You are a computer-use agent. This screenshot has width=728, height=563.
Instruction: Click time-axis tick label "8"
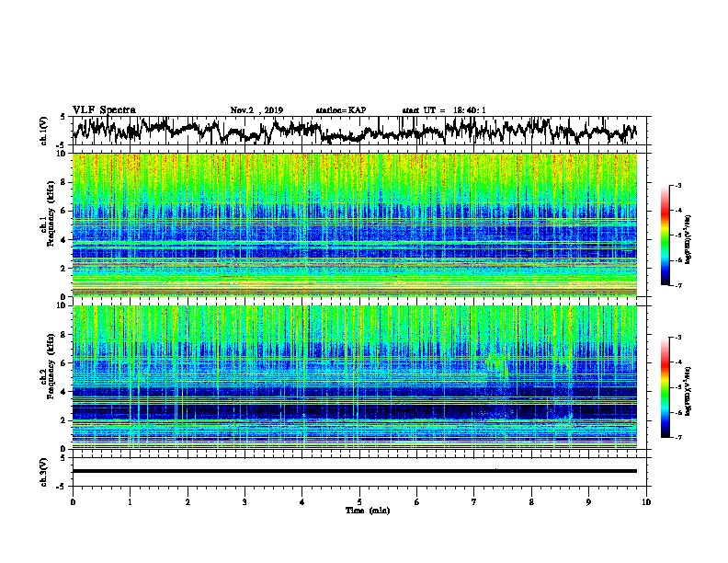click(x=531, y=502)
